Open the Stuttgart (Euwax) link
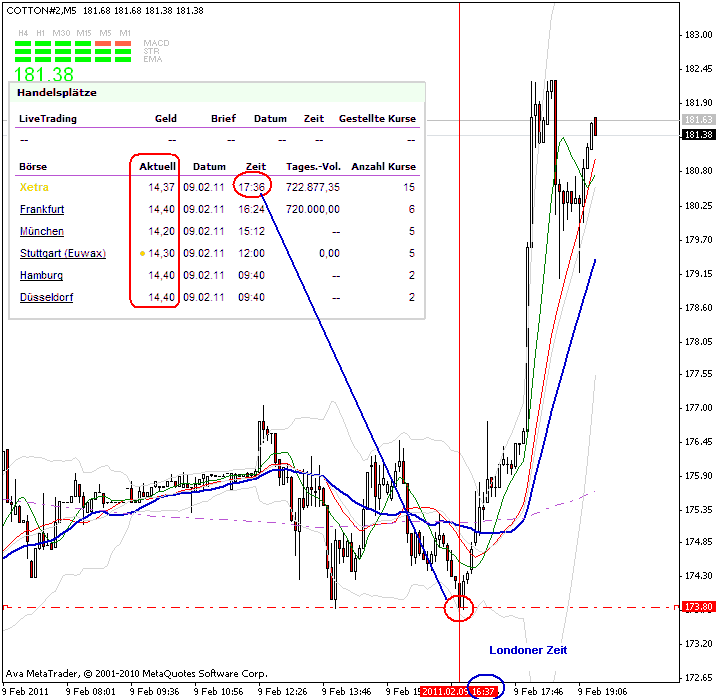The height and width of the screenshot is (699, 717). pyautogui.click(x=62, y=254)
